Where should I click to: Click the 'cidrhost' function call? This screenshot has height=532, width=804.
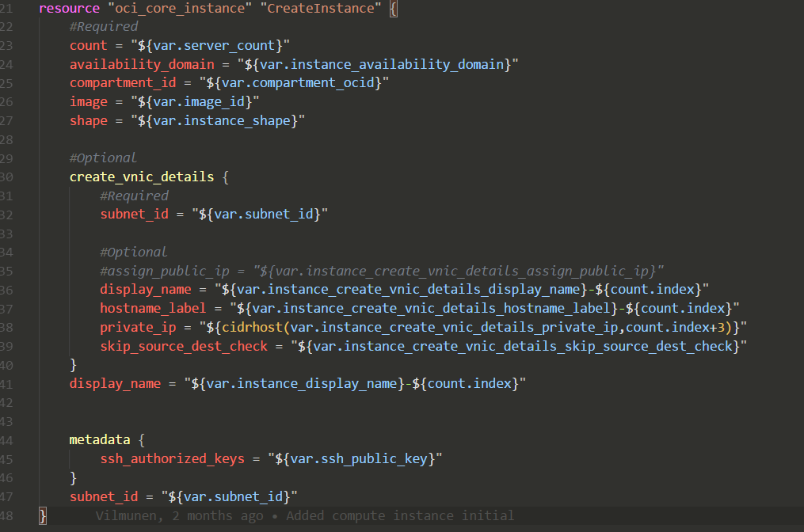[252, 327]
